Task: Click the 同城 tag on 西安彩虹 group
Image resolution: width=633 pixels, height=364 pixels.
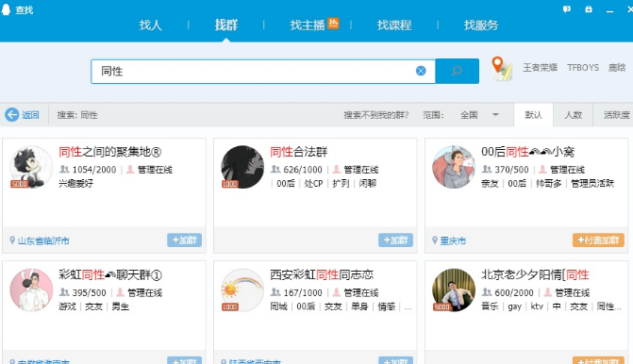Action: click(x=278, y=306)
